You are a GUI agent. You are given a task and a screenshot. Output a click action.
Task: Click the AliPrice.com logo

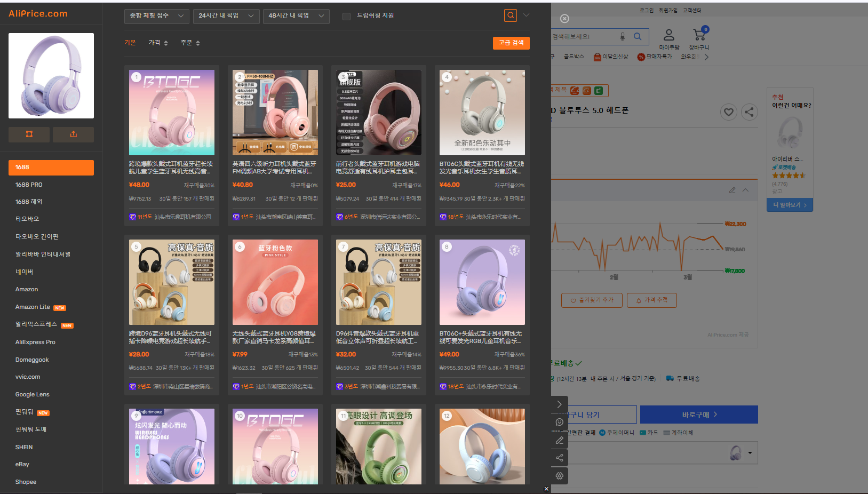[x=38, y=14]
